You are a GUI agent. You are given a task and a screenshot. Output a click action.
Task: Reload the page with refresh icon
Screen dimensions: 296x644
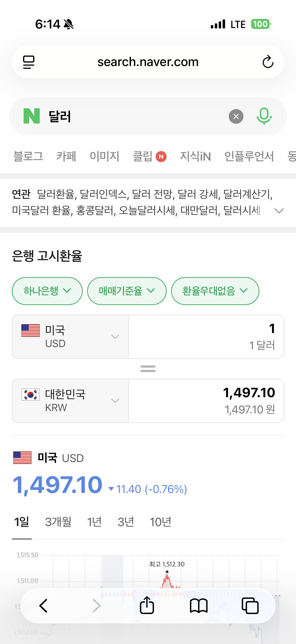coord(268,62)
